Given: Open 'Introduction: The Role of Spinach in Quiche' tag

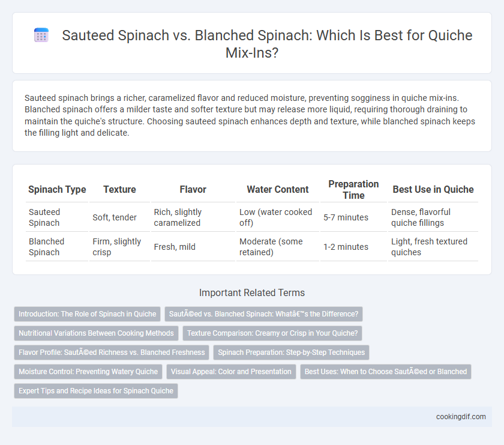Looking at the screenshot, I should [x=87, y=313].
